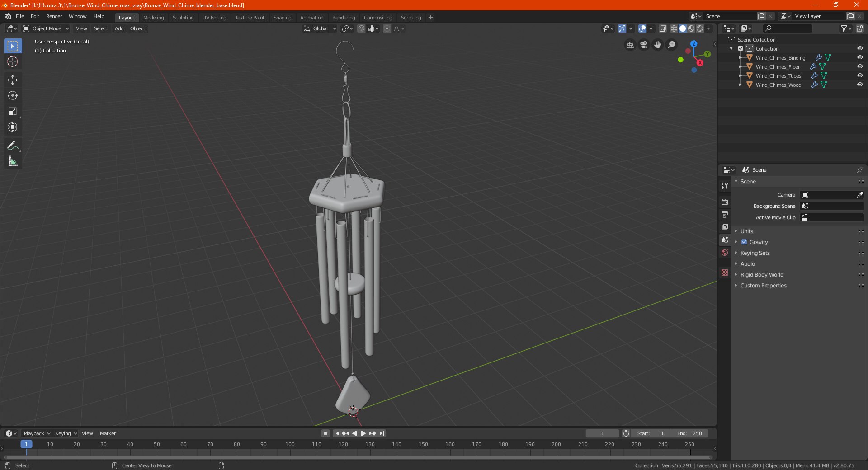
Task: Open the Texture properties tab
Action: click(725, 273)
